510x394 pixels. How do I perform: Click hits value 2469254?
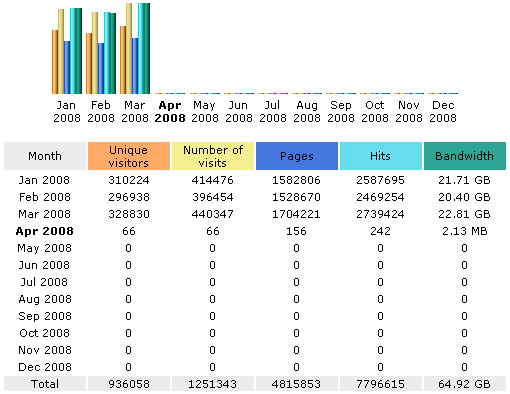(x=380, y=197)
